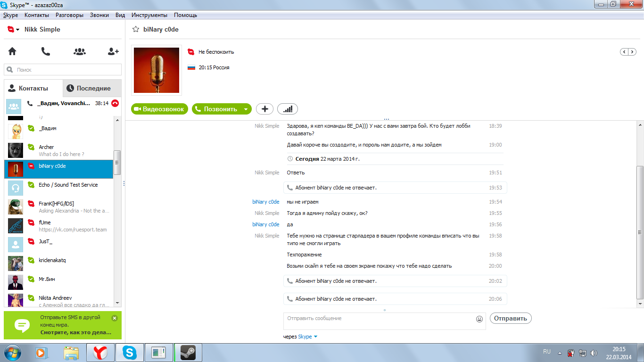
Task: Click _Вадим's pony avatar
Action: click(16, 132)
